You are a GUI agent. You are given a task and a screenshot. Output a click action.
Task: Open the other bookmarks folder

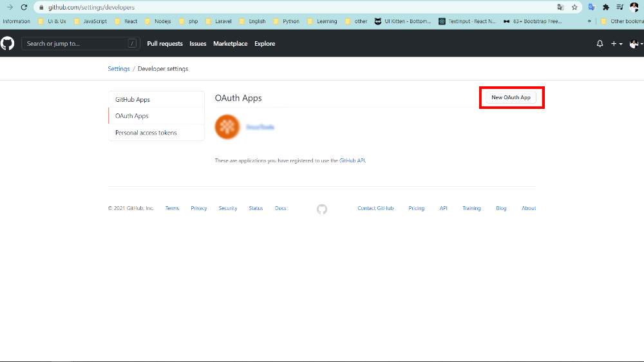[356, 21]
